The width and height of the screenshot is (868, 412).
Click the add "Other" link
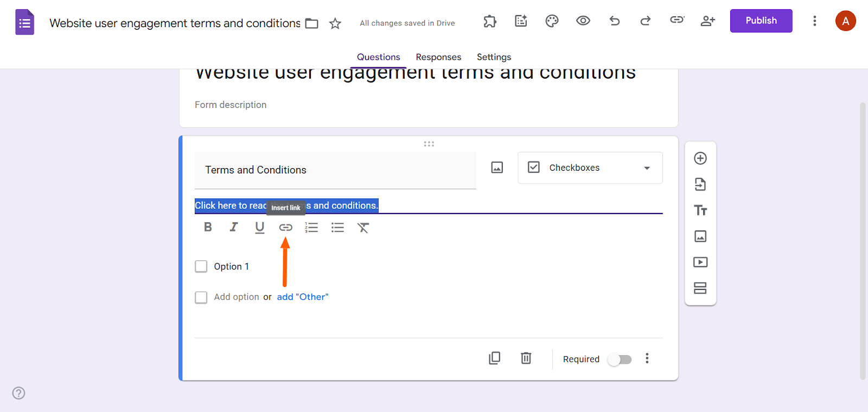[303, 297]
